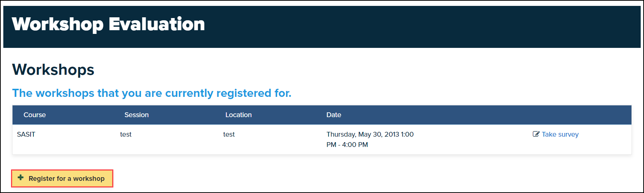644x193 pixels.
Task: Click the pencil edit icon beside Take survey
Action: pyautogui.click(x=536, y=134)
